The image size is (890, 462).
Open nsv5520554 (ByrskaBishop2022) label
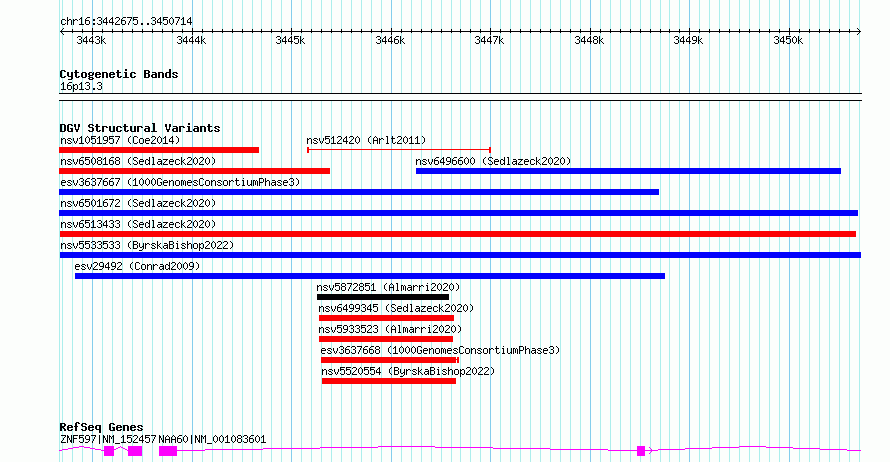[408, 371]
